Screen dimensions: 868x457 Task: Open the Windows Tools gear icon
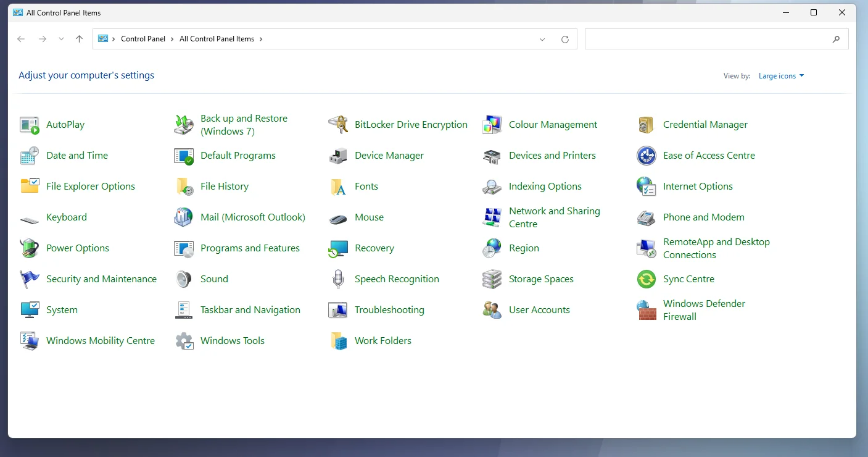coord(184,341)
